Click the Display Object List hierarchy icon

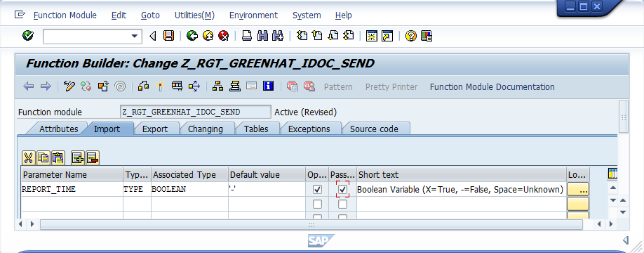(x=217, y=86)
